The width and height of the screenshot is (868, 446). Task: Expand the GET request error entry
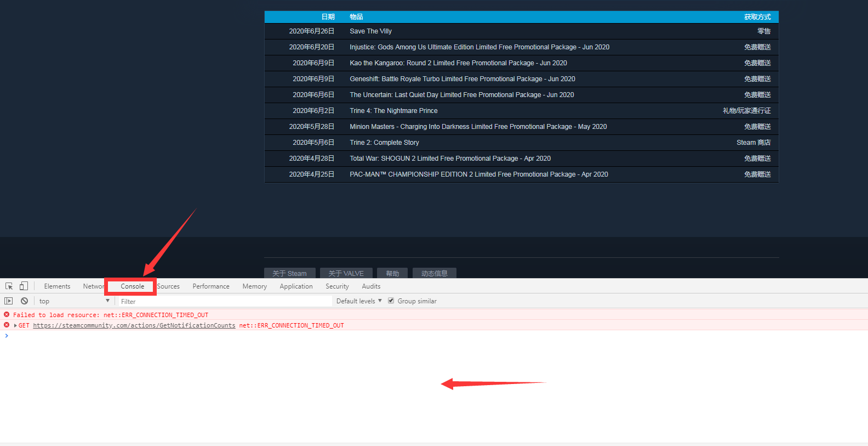point(15,326)
